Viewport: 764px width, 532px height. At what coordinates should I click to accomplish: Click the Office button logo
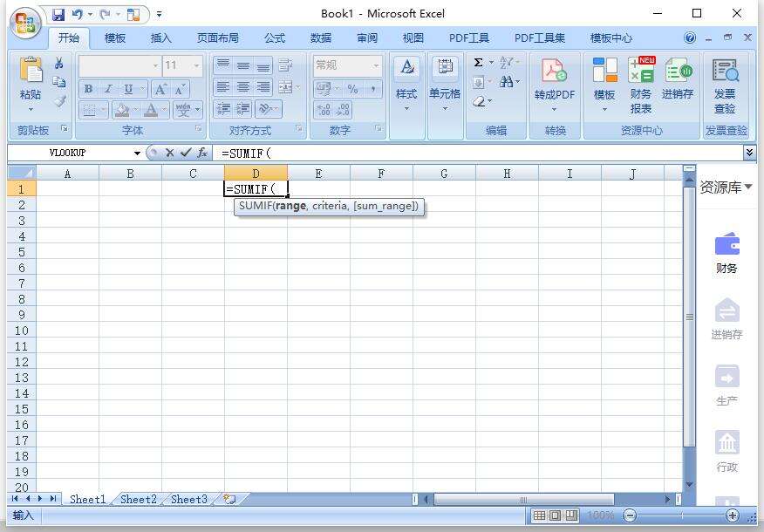[x=25, y=23]
